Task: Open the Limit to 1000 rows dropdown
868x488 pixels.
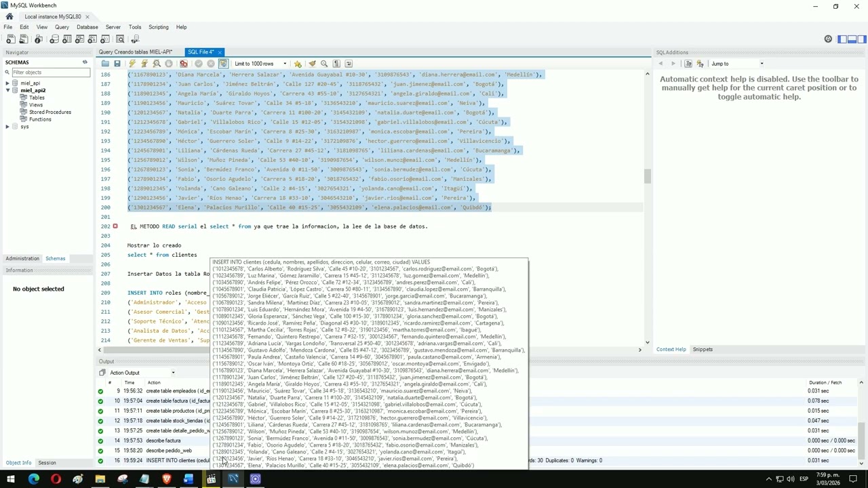Action: (x=260, y=64)
